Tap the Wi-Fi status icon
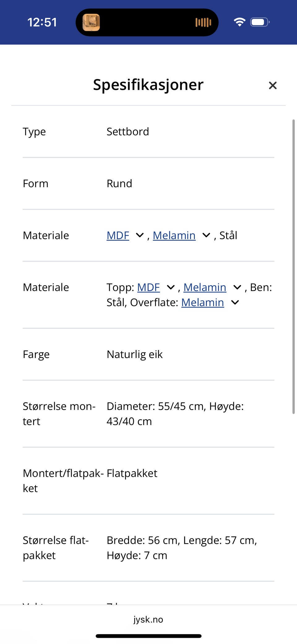The height and width of the screenshot is (644, 297). [x=239, y=22]
